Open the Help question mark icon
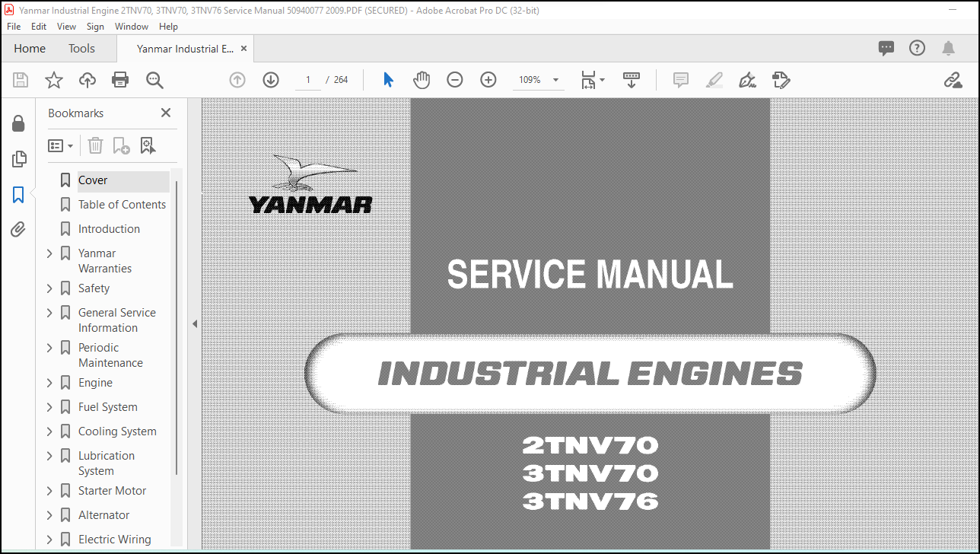980x554 pixels. [x=918, y=49]
